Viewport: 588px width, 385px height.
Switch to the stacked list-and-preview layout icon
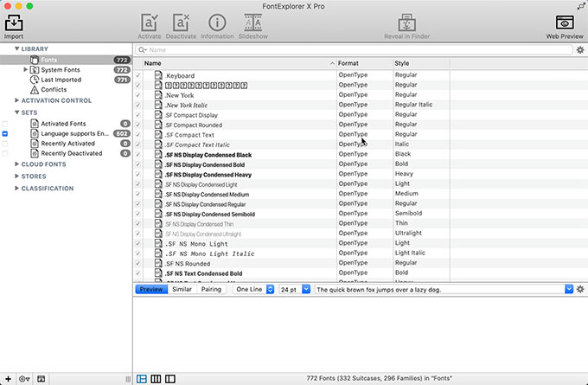coord(142,379)
